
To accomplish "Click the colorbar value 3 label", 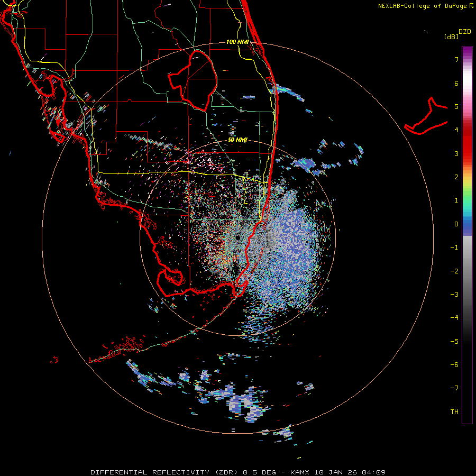I will pos(456,153).
